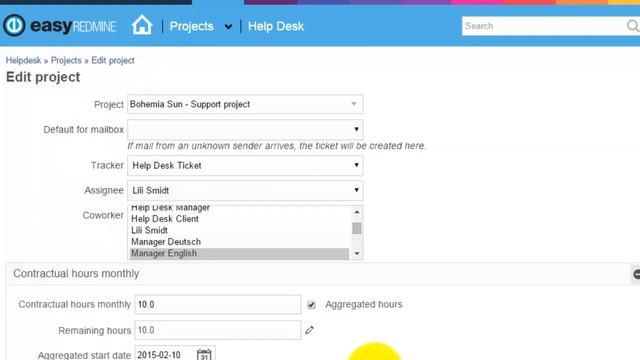Viewport: 640px width, 360px height.
Task: Open the Help Desk menu
Action: (276, 27)
